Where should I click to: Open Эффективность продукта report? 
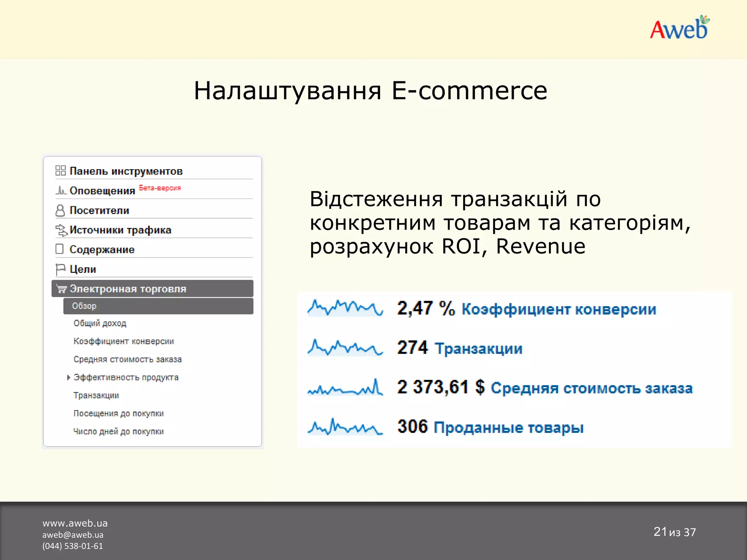(126, 377)
